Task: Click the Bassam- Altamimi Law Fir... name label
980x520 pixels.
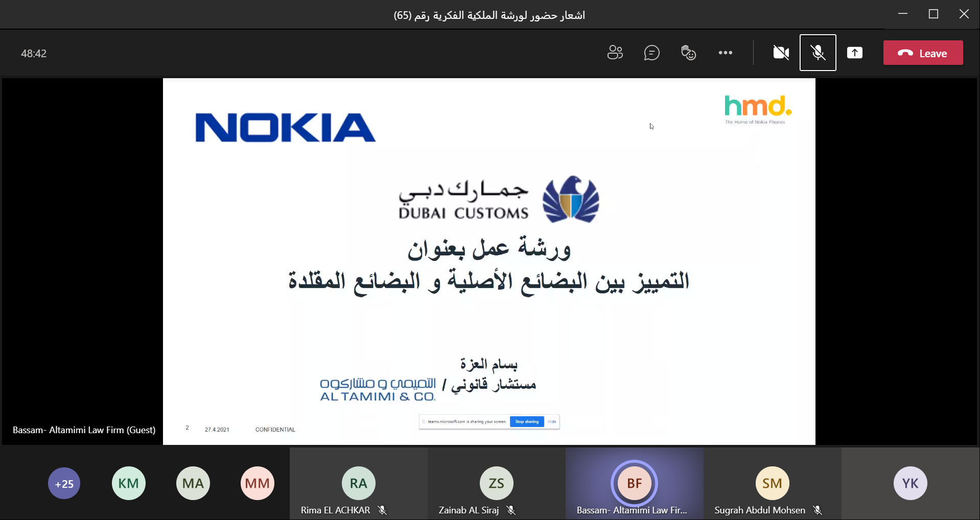Action: pyautogui.click(x=632, y=510)
